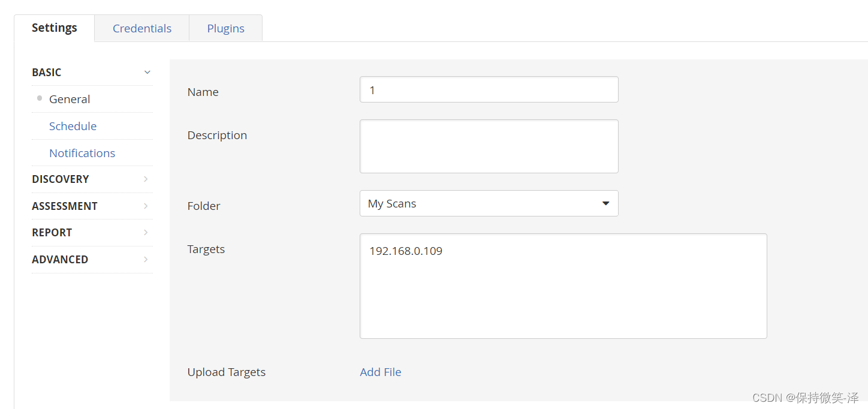Switch to the Credentials tab
This screenshot has height=409, width=868.
pos(142,28)
